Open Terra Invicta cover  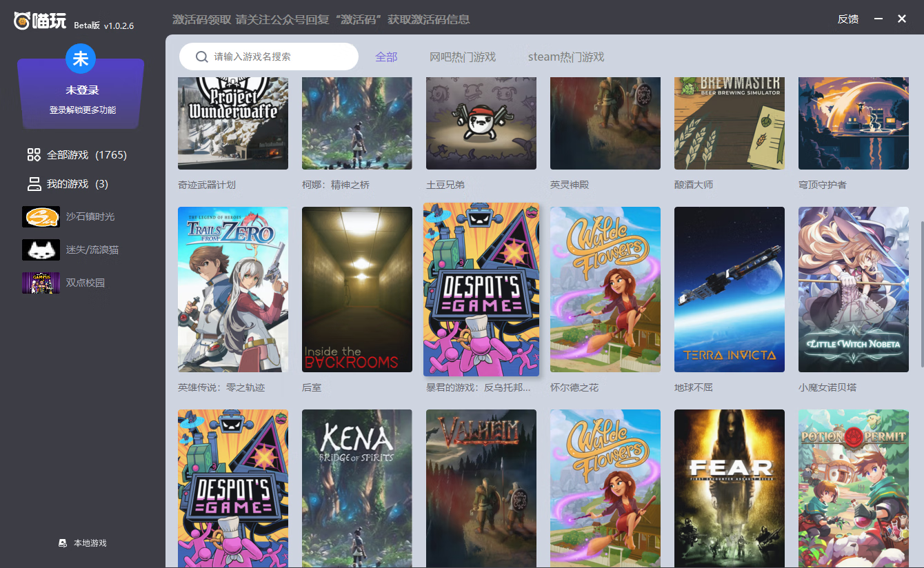[730, 290]
